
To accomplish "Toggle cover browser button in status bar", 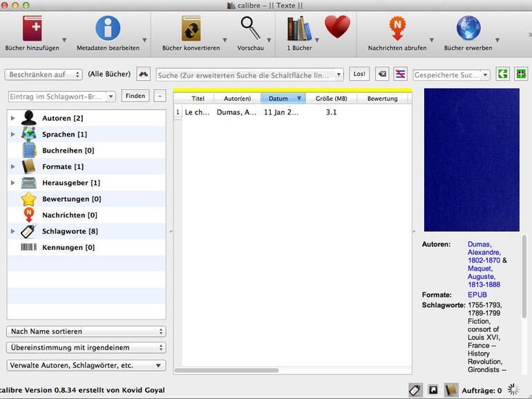I will pos(433,390).
